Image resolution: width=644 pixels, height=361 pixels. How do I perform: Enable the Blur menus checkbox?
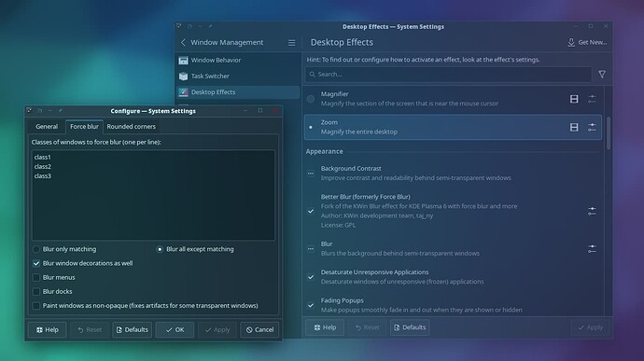[x=36, y=278]
